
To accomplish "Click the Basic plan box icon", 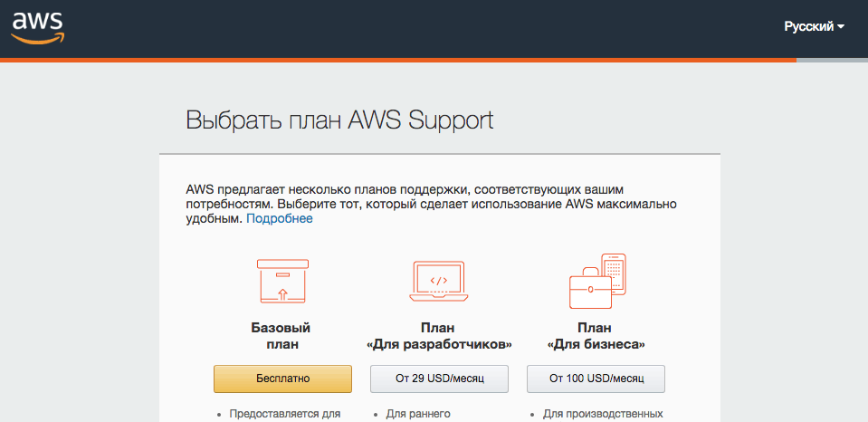I will 283,281.
